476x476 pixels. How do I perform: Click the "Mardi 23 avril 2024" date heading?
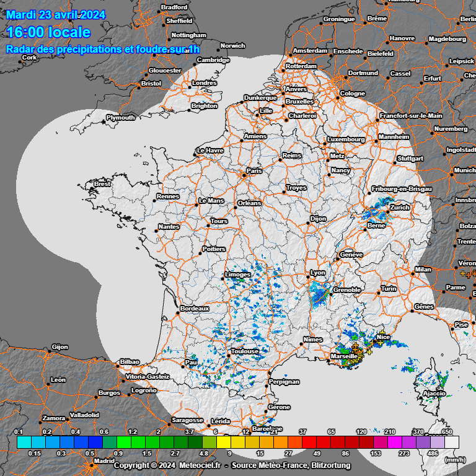[x=56, y=15]
